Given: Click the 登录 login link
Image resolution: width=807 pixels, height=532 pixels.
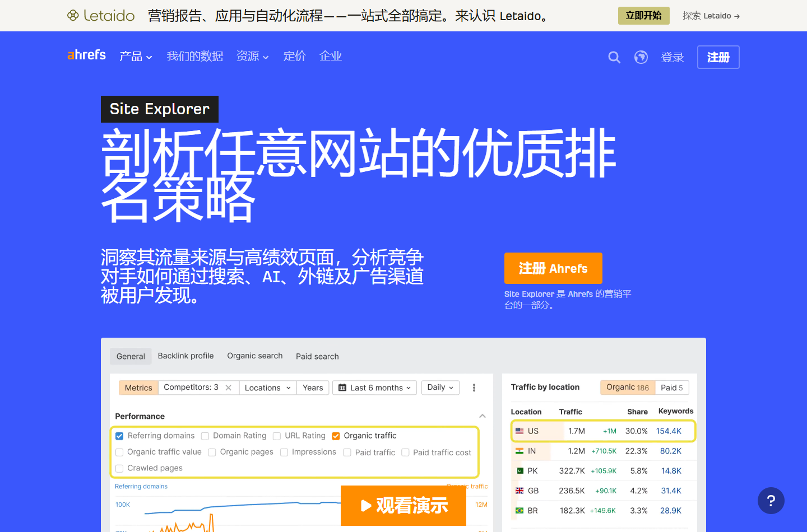Looking at the screenshot, I should pos(672,57).
